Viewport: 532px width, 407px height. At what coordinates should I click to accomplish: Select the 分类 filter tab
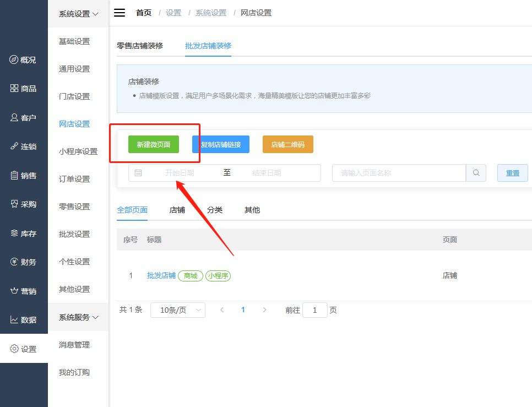tap(215, 210)
